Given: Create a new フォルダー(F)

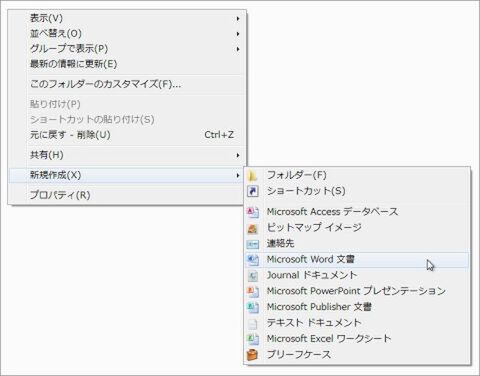Looking at the screenshot, I should tap(357, 175).
